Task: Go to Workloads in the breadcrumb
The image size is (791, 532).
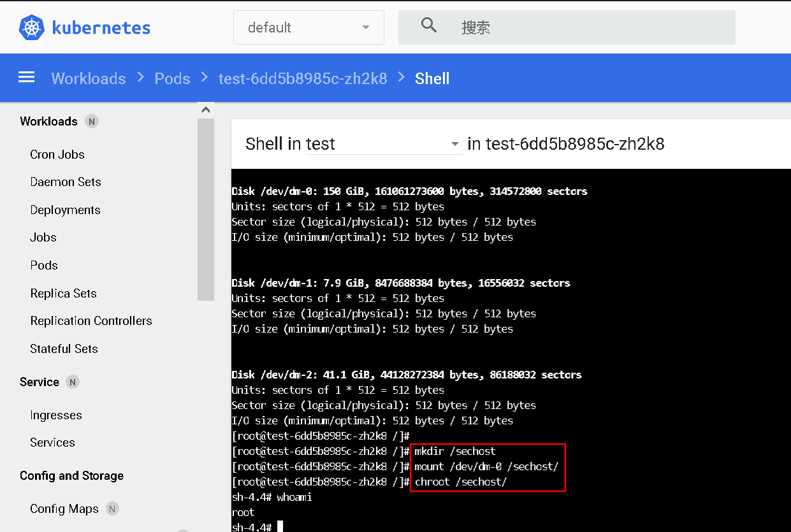Action: (x=89, y=78)
